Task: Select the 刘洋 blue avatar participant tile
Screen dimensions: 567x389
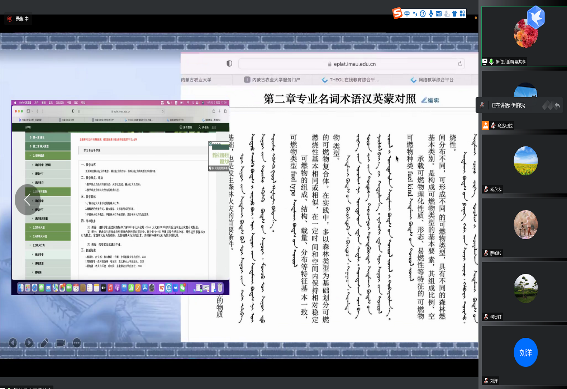Action: click(524, 355)
